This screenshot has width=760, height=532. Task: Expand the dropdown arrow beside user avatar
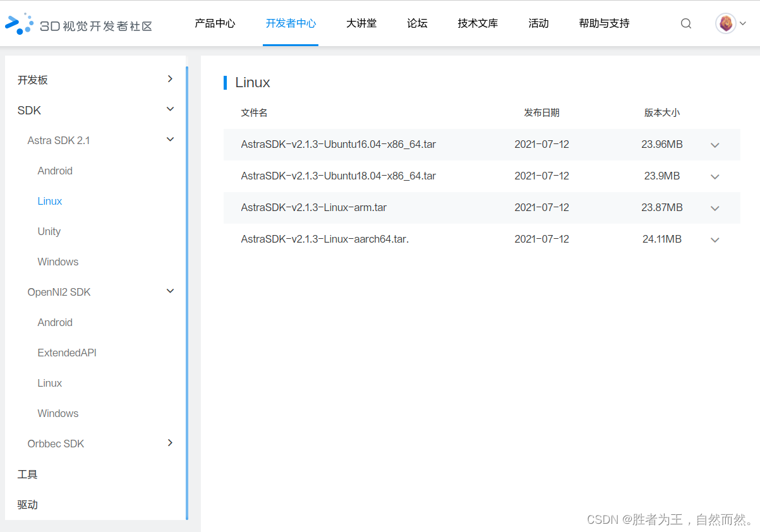coord(742,24)
